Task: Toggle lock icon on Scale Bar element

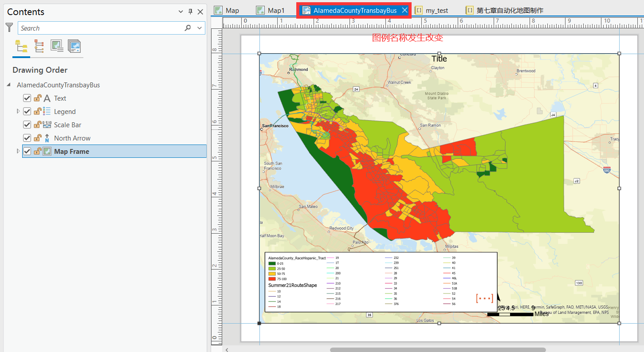Action: (38, 125)
